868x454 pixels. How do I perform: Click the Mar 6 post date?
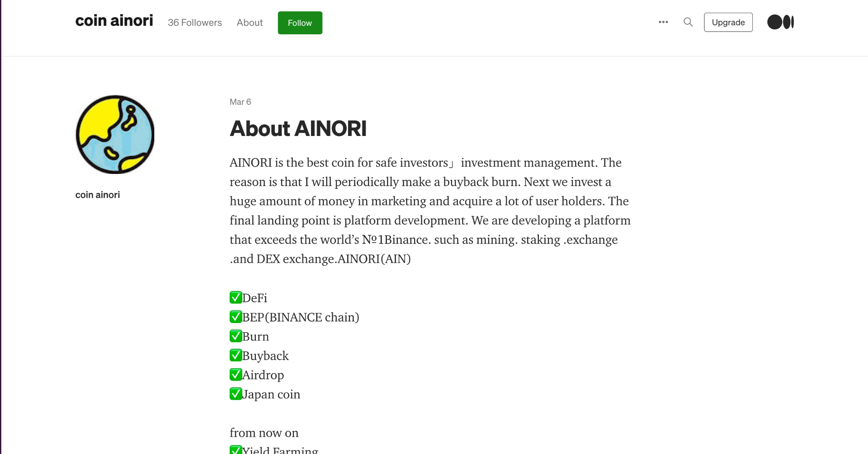point(240,102)
